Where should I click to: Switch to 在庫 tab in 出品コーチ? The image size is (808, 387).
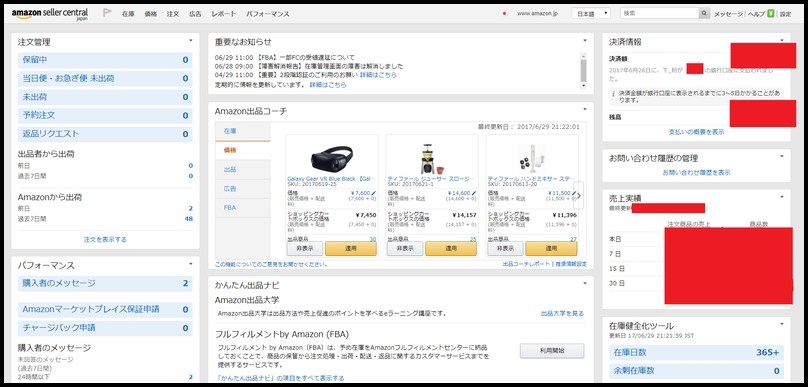243,131
